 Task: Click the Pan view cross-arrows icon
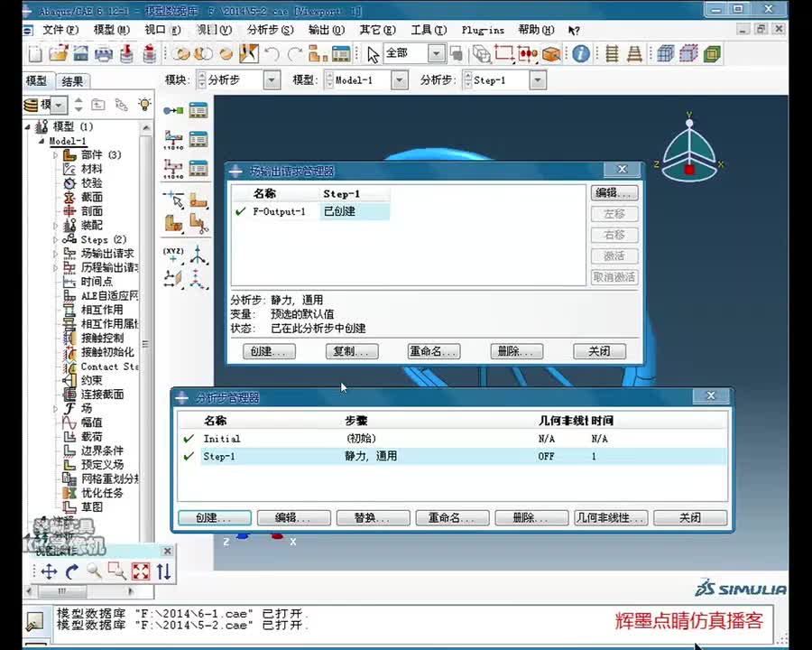click(49, 571)
